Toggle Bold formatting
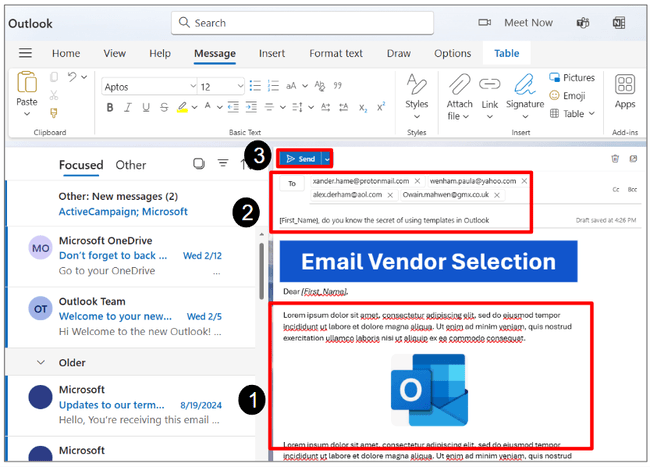 (110, 107)
